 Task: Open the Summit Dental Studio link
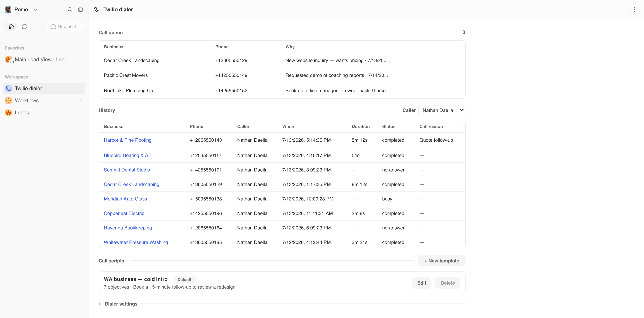(x=127, y=170)
